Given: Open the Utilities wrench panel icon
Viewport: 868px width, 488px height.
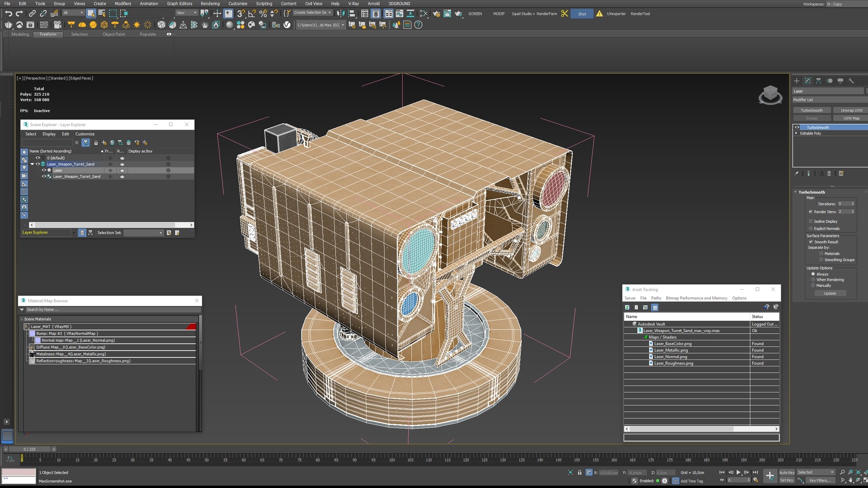Looking at the screenshot, I should [x=851, y=81].
